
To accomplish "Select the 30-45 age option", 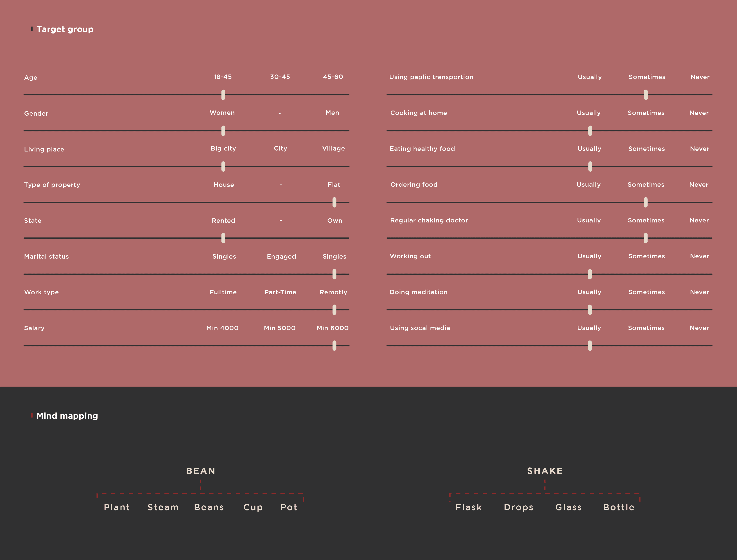I will tap(280, 77).
